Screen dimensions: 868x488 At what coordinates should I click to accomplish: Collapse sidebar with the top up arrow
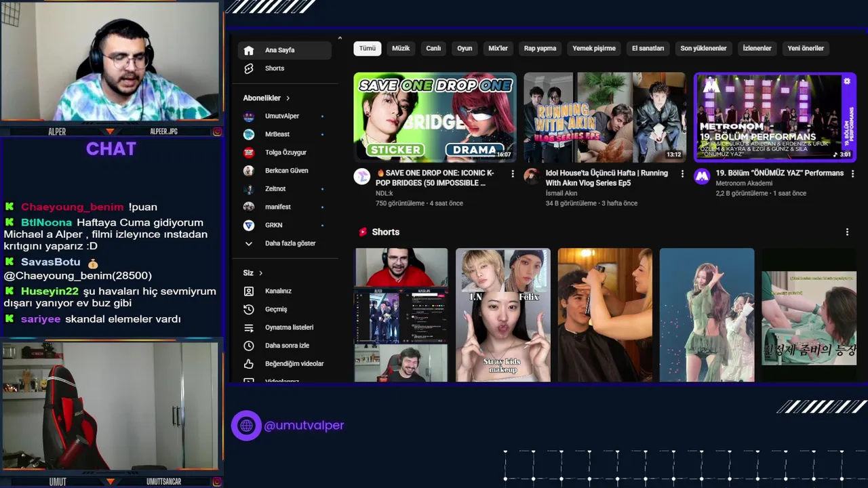(x=340, y=38)
